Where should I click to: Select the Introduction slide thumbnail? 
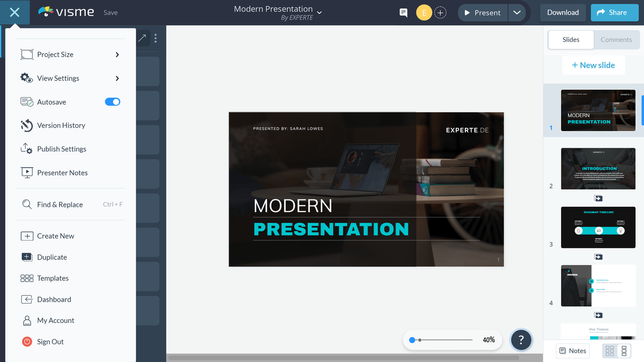click(x=598, y=168)
